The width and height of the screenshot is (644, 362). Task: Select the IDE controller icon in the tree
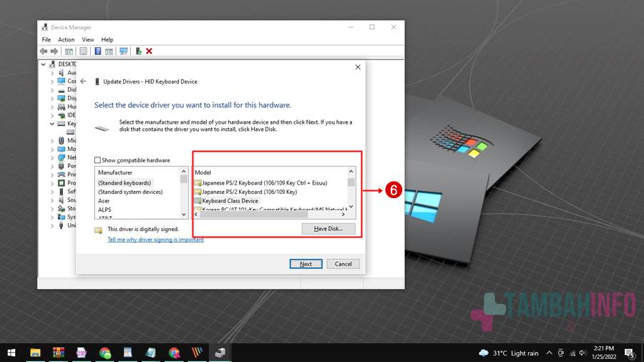[62, 115]
